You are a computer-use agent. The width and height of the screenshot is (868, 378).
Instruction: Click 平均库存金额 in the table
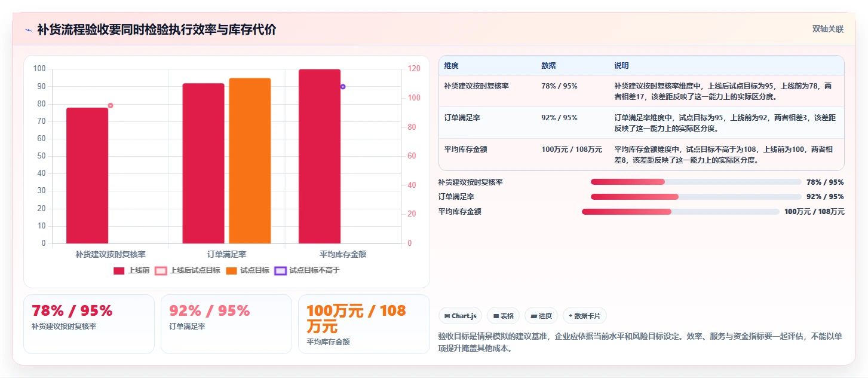(x=465, y=150)
